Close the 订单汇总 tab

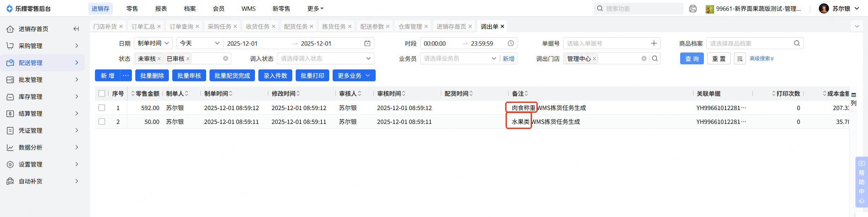tap(159, 26)
